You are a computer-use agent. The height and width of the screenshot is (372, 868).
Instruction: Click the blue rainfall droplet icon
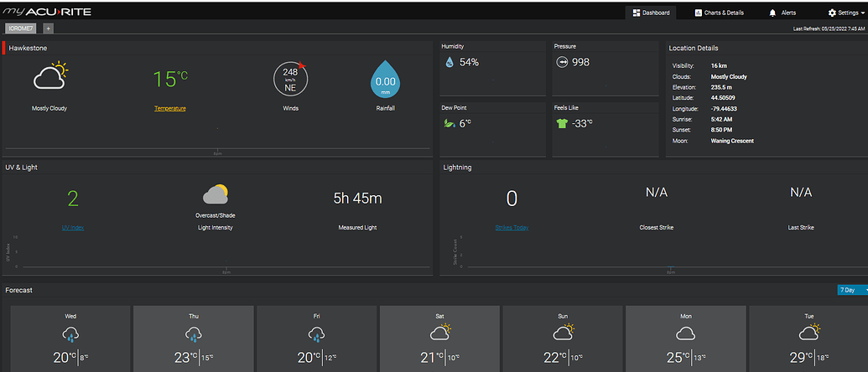pyautogui.click(x=386, y=80)
